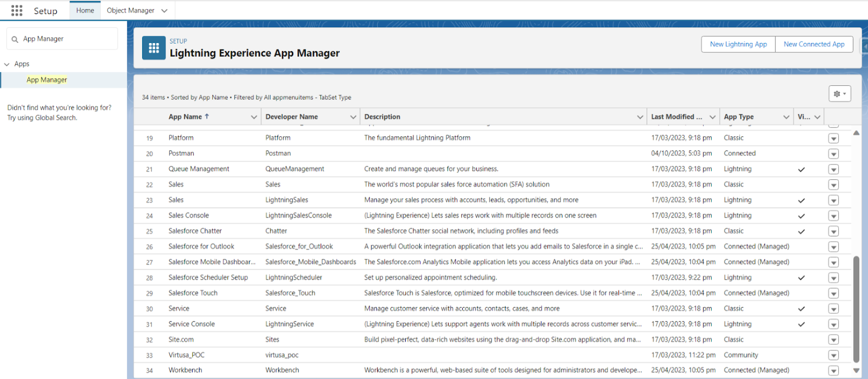
Task: Click the New Lightning App button
Action: pyautogui.click(x=738, y=44)
